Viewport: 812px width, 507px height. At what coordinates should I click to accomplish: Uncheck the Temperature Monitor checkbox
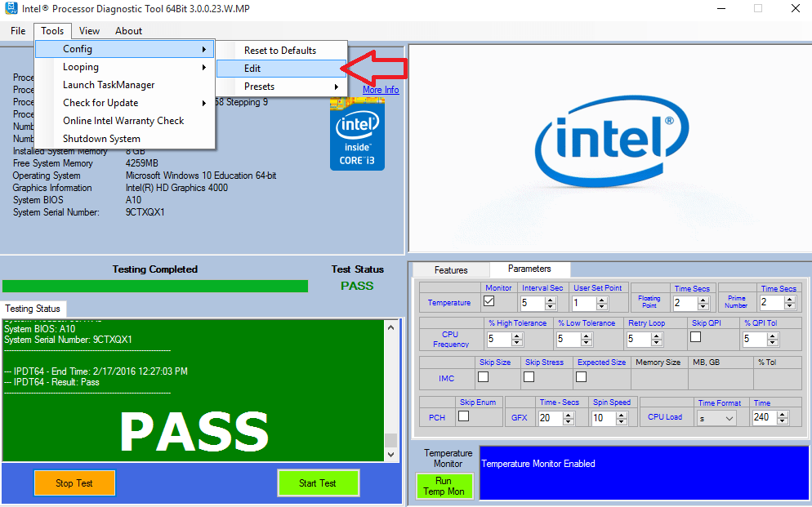[x=489, y=301]
